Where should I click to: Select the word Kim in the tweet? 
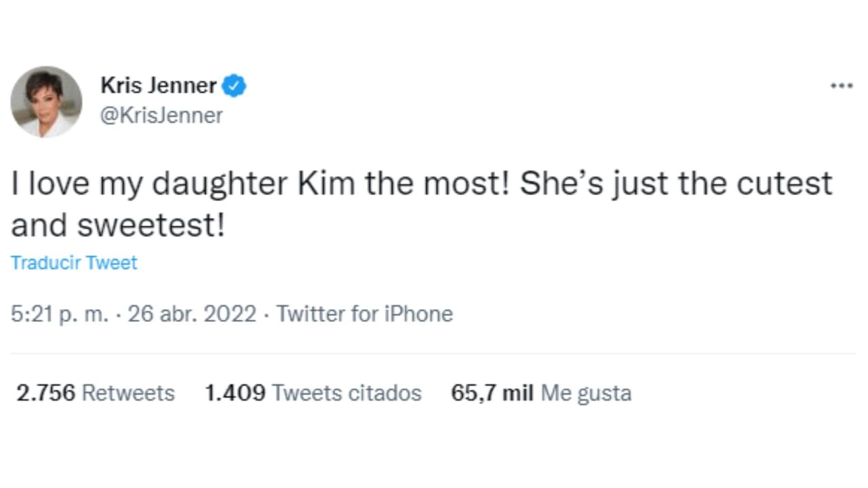click(327, 183)
